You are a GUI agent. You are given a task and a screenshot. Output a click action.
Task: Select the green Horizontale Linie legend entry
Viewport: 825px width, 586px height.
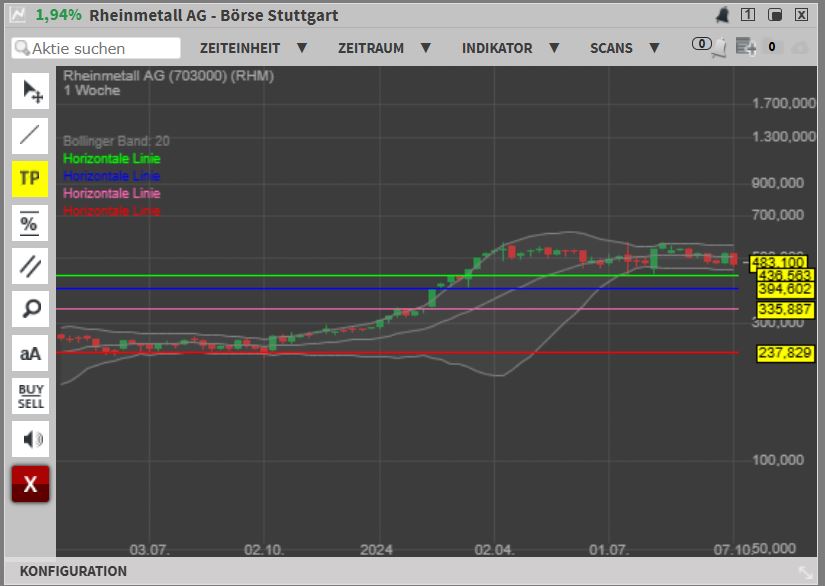pos(112,158)
